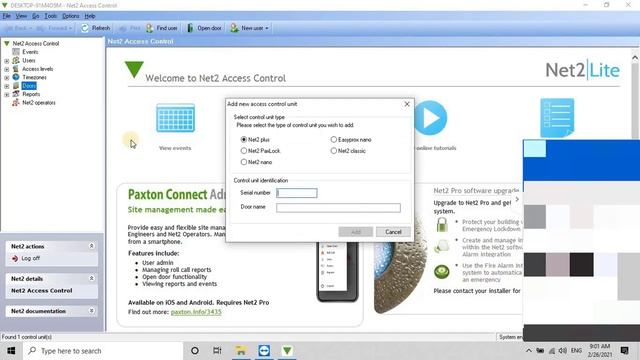Cancel the add control unit dialog

(393, 232)
